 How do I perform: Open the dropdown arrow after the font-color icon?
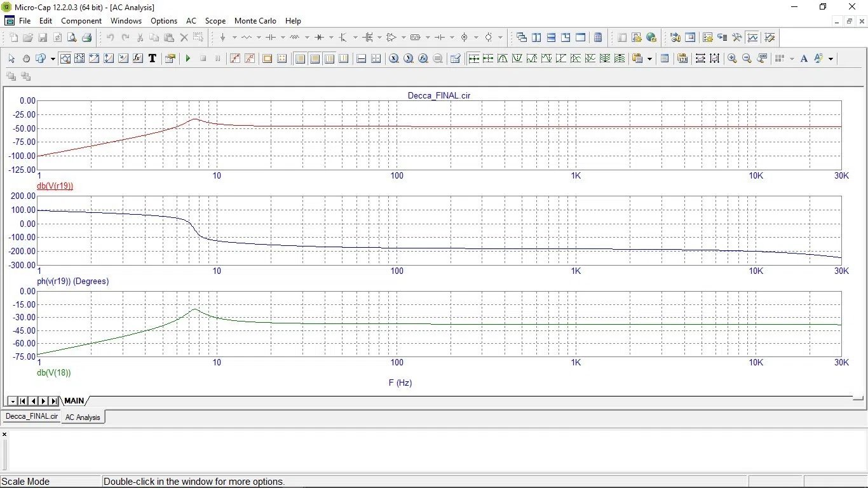[x=831, y=58]
